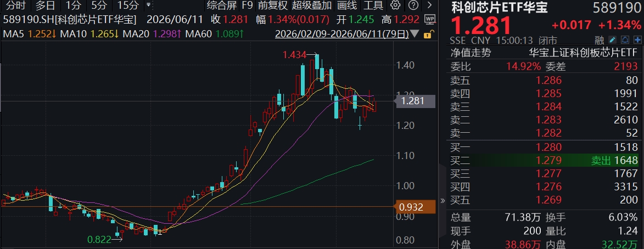Click 总量 71.38万 value
This screenshot has width=644, height=249.
click(524, 217)
